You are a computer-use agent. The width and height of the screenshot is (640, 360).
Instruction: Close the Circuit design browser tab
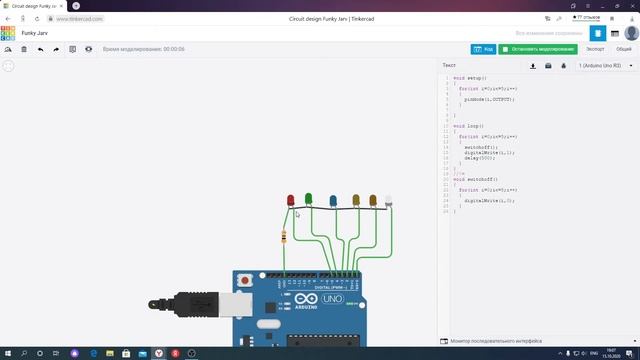tap(61, 6)
